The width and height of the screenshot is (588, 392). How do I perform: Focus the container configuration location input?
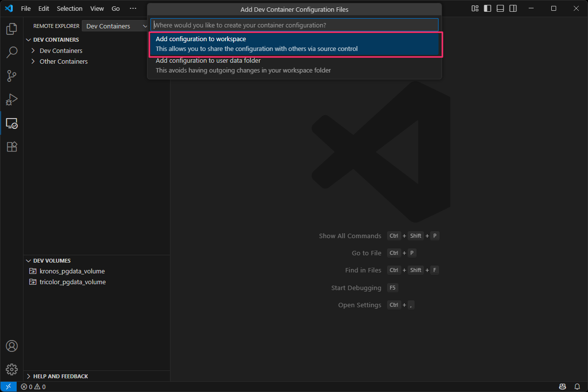point(294,24)
